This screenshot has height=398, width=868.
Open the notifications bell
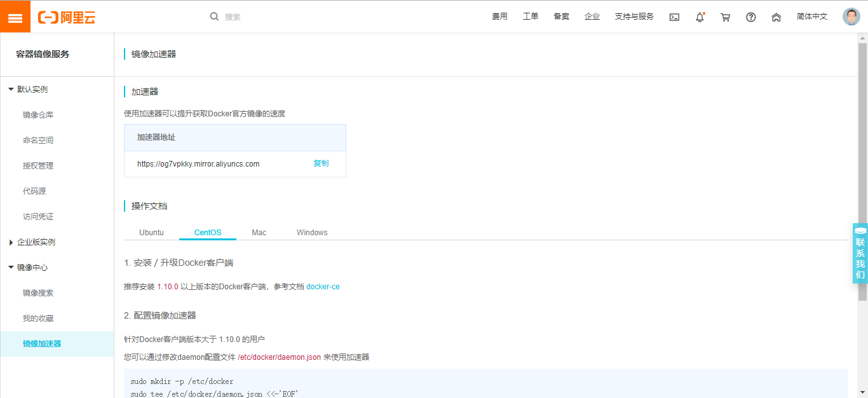pyautogui.click(x=700, y=17)
